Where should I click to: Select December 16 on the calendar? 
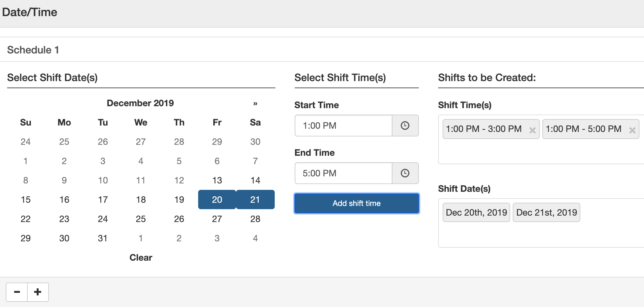click(x=64, y=200)
